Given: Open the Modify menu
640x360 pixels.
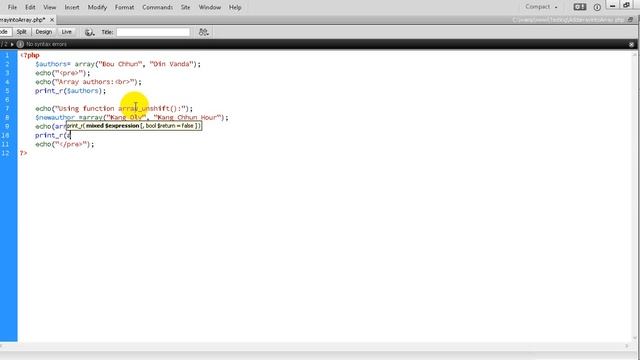Looking at the screenshot, I should [97, 7].
